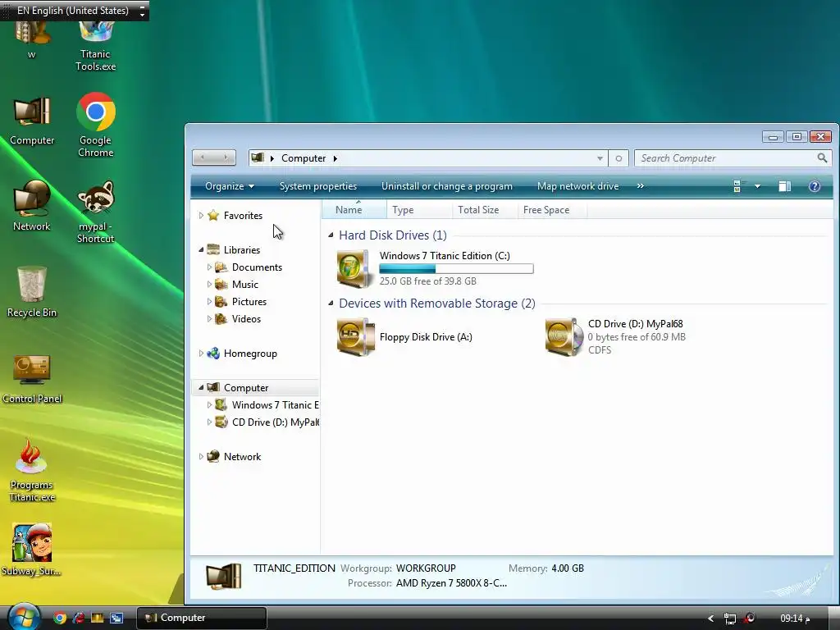Collapse the Hard Disk Drives group
Screen dimensions: 840x630
pyautogui.click(x=331, y=235)
